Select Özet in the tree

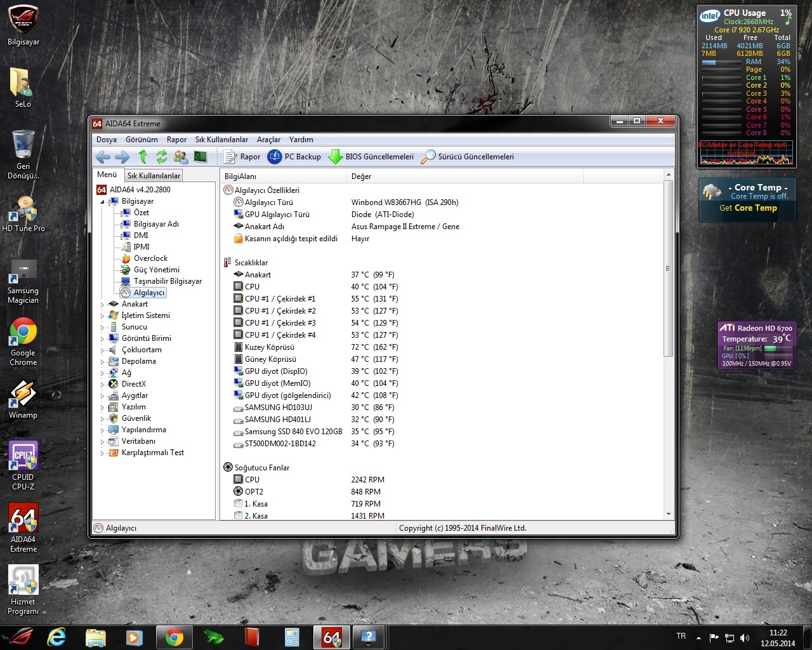click(141, 213)
